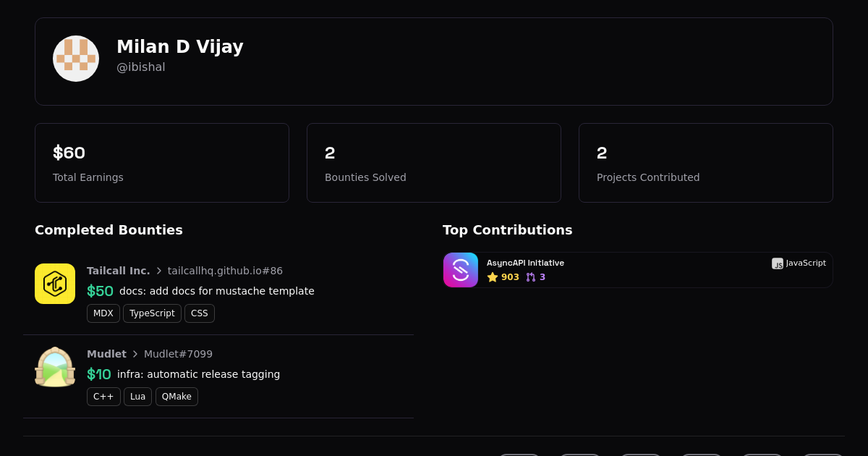
Task: Select the TypeScript language tag
Action: tap(152, 313)
